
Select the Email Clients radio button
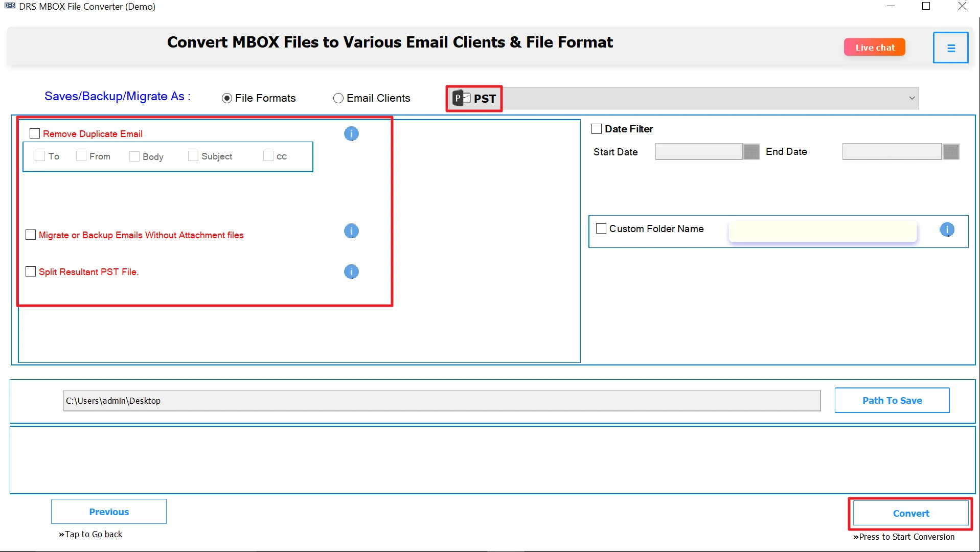pyautogui.click(x=338, y=98)
